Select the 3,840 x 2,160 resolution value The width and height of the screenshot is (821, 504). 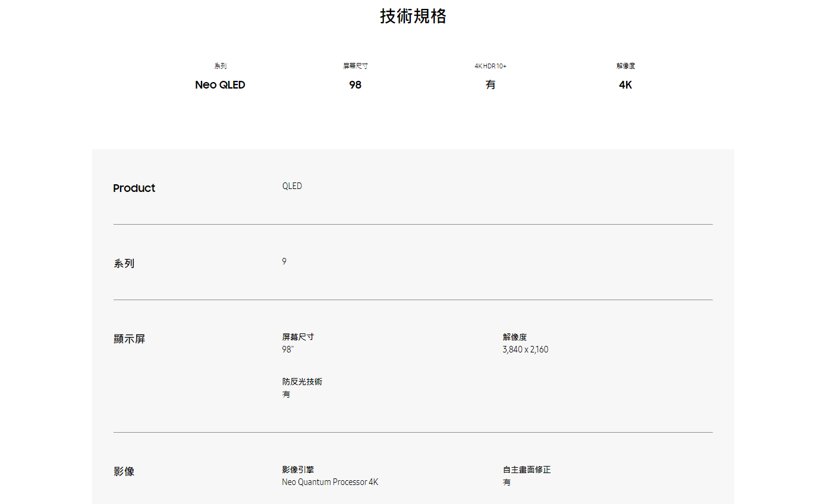pyautogui.click(x=526, y=349)
